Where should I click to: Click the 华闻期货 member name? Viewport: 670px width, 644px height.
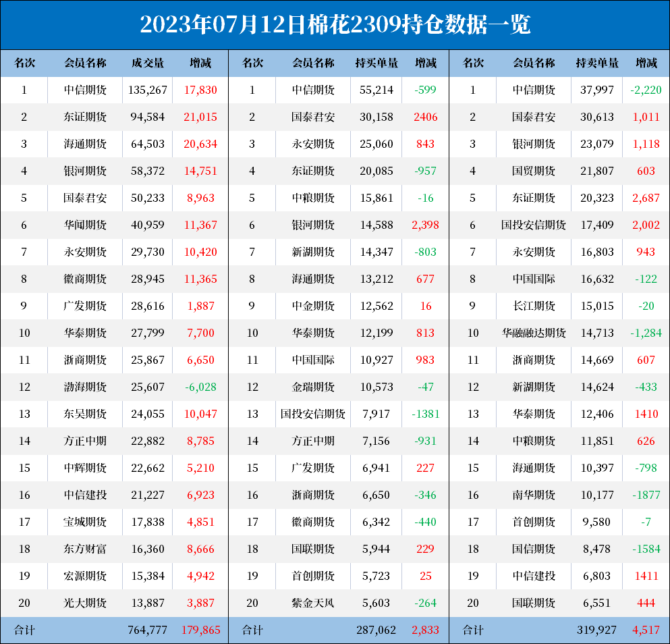pyautogui.click(x=85, y=225)
